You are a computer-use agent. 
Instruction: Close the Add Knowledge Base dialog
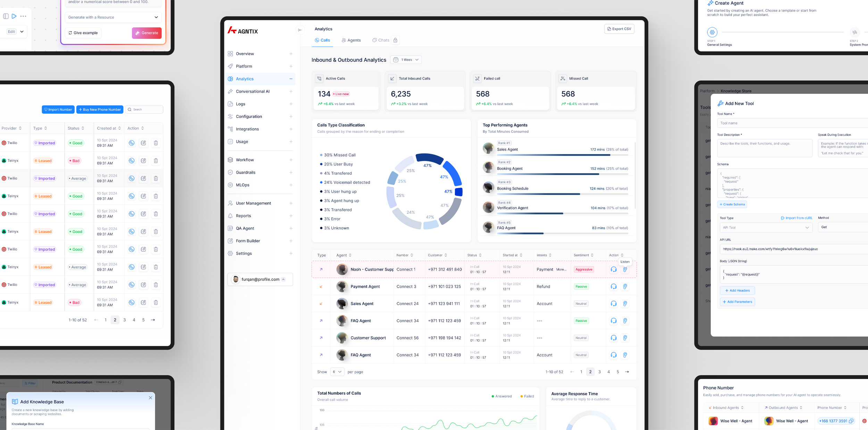click(150, 398)
